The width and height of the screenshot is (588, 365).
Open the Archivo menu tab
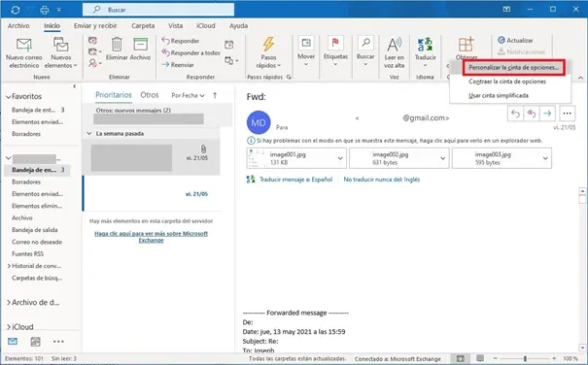18,25
